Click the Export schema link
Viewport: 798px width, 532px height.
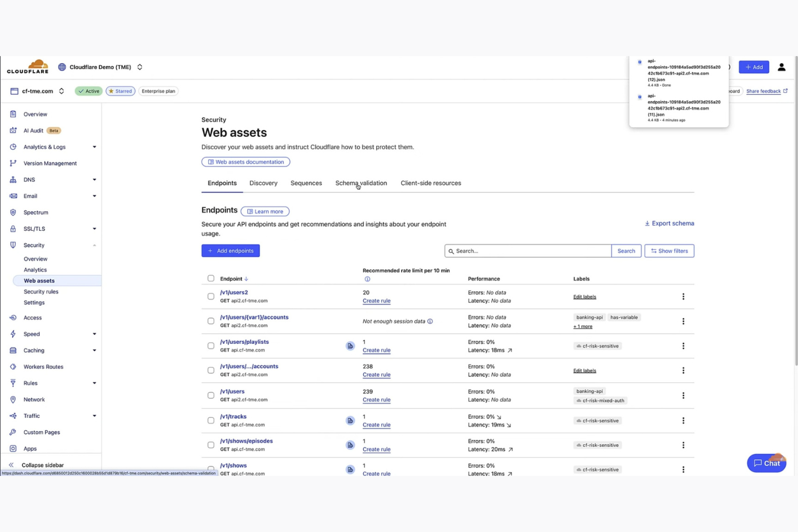coord(670,223)
